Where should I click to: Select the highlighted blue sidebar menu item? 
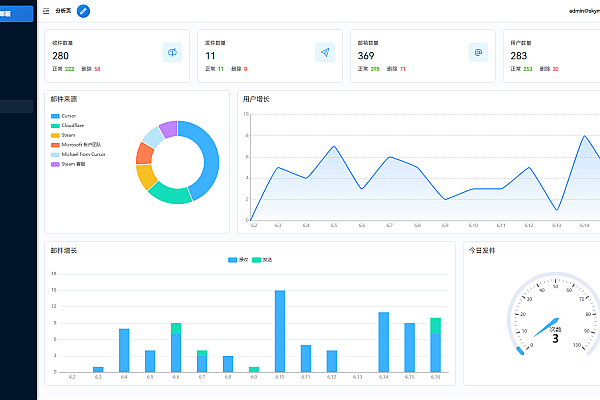click(x=17, y=13)
